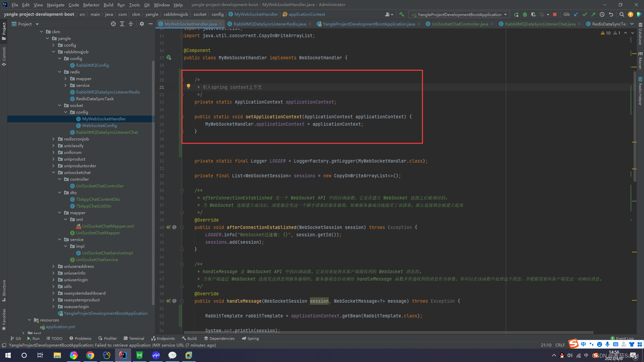Expand the rediscronjob folder
644x362 pixels.
click(54, 139)
